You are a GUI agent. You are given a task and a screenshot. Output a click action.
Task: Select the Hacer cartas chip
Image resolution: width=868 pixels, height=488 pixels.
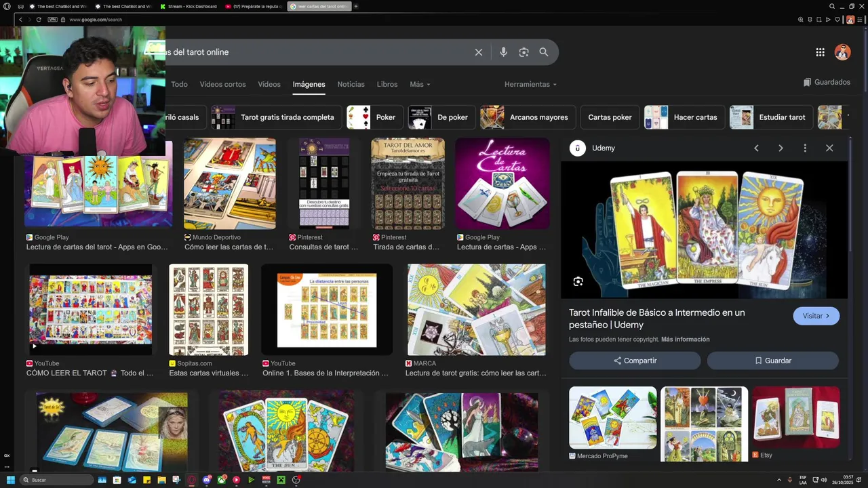tap(684, 117)
